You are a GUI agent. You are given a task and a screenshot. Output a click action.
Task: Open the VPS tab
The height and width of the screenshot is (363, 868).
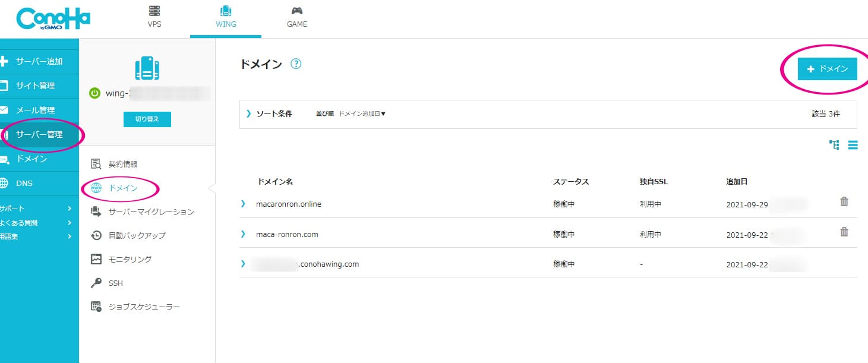(x=154, y=18)
